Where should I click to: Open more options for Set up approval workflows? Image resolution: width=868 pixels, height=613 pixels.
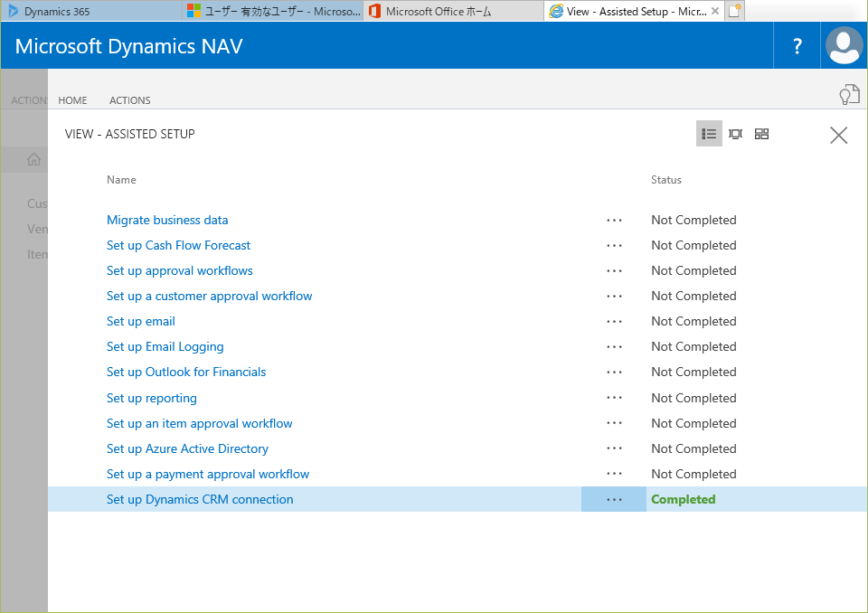pyautogui.click(x=614, y=270)
